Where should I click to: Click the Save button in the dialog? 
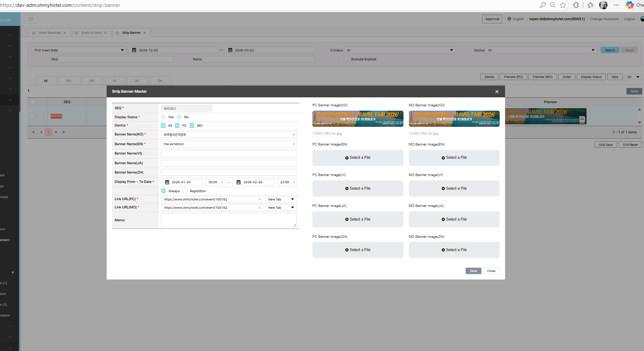tap(473, 271)
